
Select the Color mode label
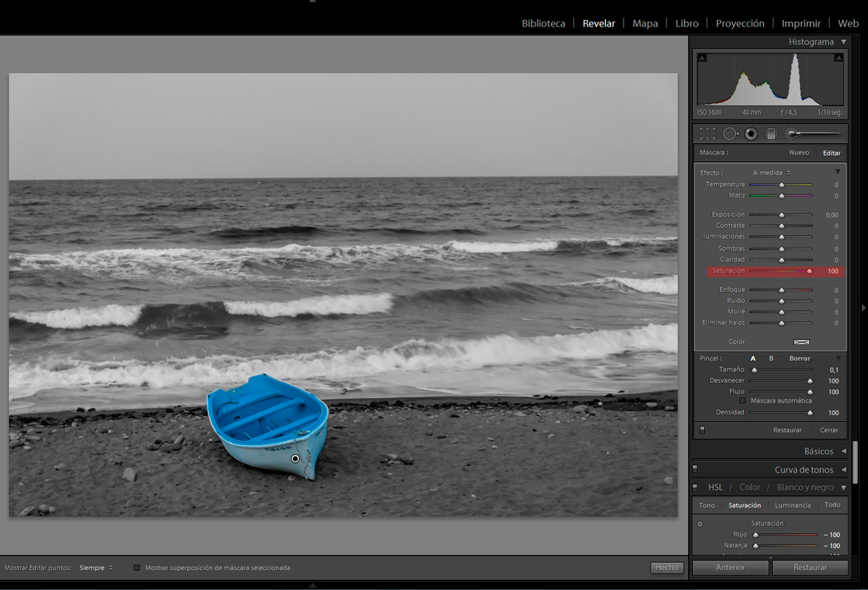[750, 487]
